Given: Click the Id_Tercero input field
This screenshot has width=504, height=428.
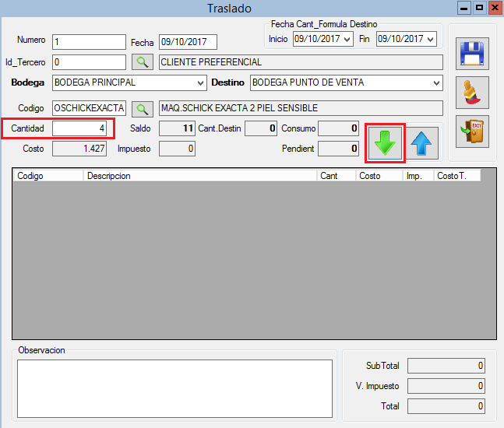Looking at the screenshot, I should click(88, 62).
